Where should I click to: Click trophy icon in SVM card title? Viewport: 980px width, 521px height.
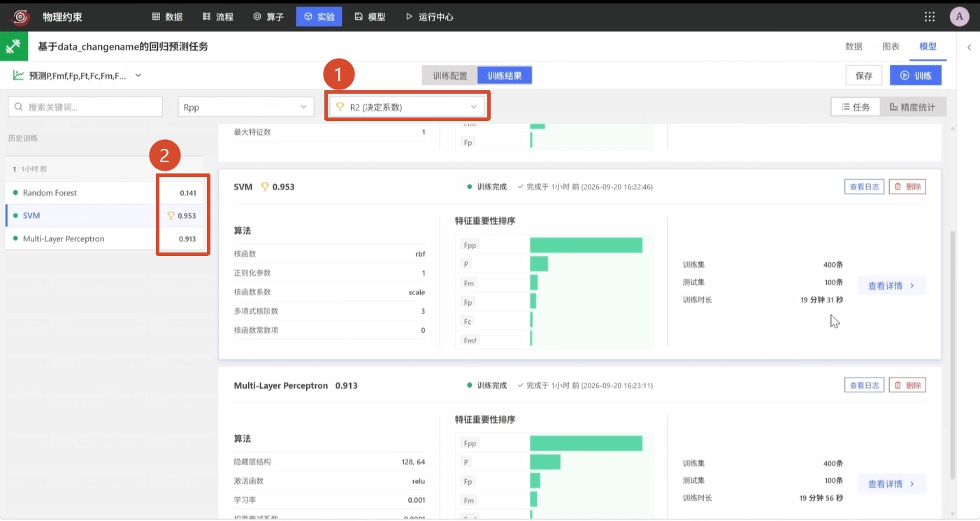pos(265,187)
